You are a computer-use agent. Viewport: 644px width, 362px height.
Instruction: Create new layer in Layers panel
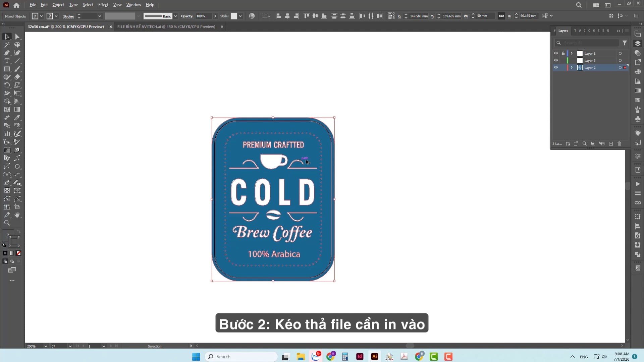click(611, 143)
